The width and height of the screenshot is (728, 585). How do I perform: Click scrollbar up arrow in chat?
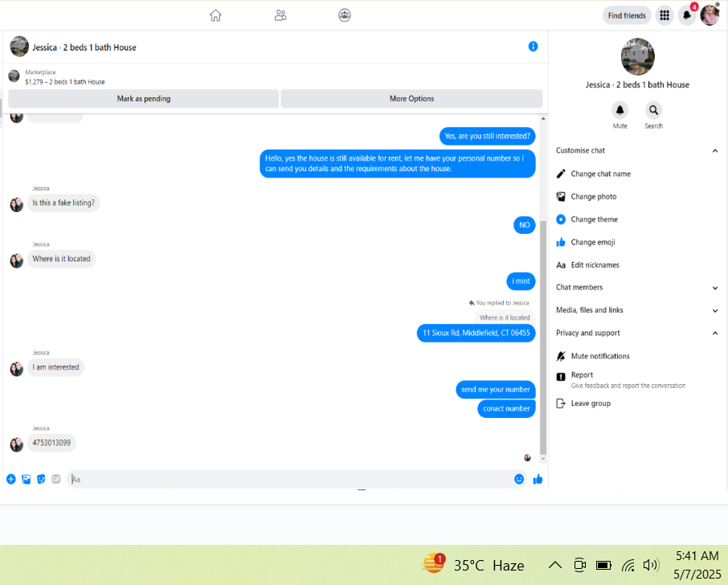543,119
